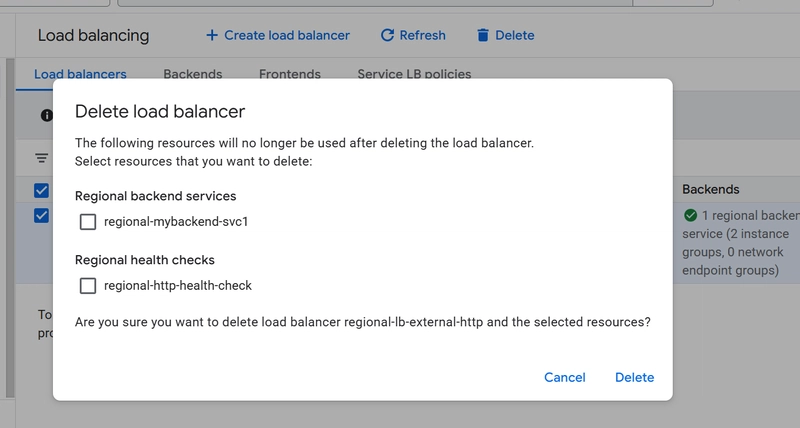Click the info icon beside the dialog

tap(47, 115)
